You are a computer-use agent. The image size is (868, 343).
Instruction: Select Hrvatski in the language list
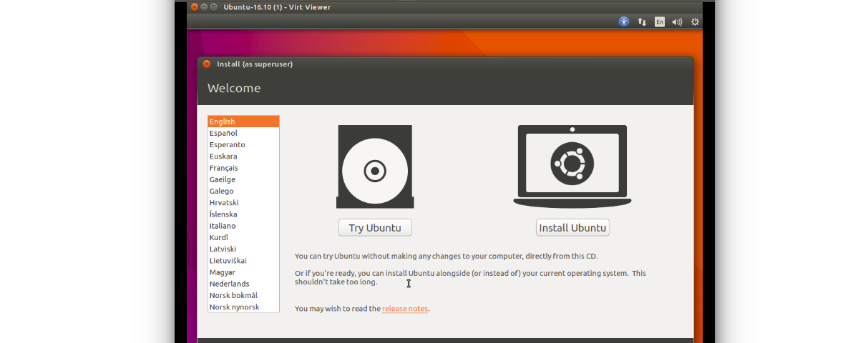243,202
